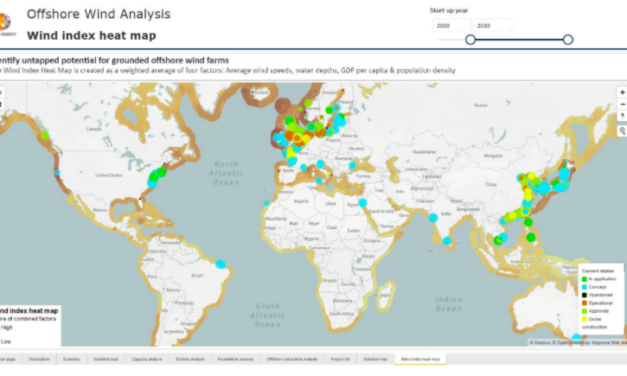Image resolution: width=627 pixels, height=376 pixels.
Task: Go to the Foundation analysis tab
Action: [x=236, y=359]
